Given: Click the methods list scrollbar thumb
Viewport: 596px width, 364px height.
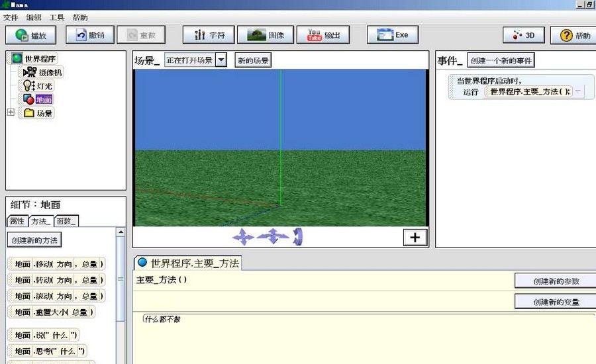Looking at the screenshot, I should [121, 279].
